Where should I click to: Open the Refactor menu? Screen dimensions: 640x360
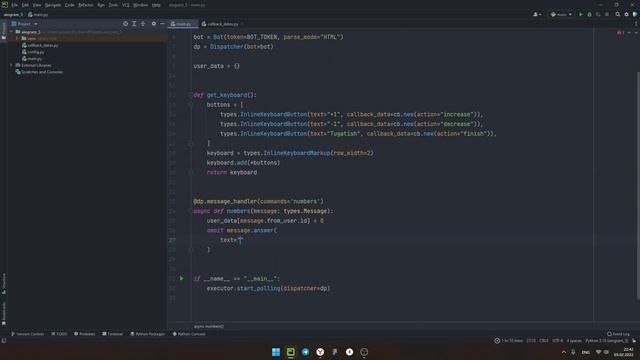pos(86,5)
